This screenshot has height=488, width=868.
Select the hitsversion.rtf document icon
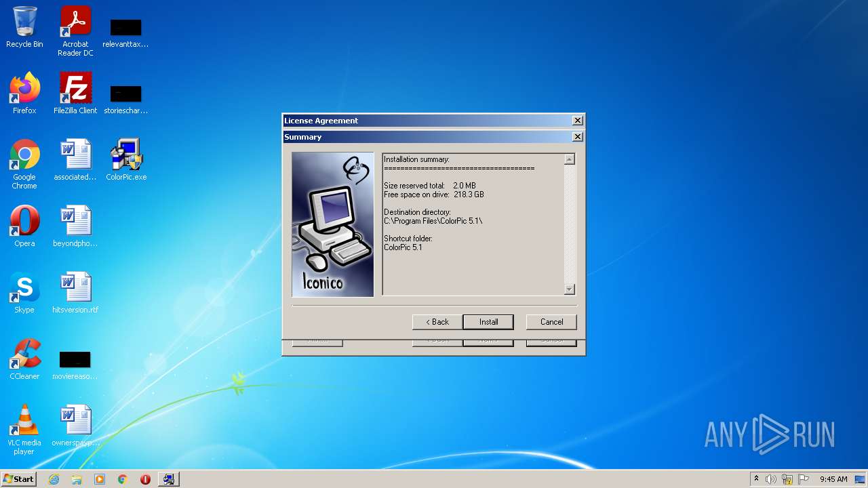click(x=75, y=292)
